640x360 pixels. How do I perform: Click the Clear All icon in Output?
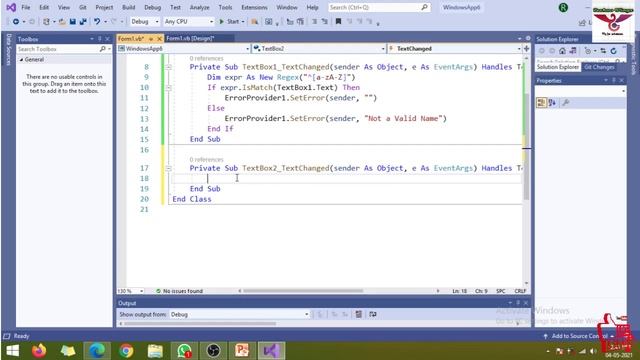(x=358, y=314)
